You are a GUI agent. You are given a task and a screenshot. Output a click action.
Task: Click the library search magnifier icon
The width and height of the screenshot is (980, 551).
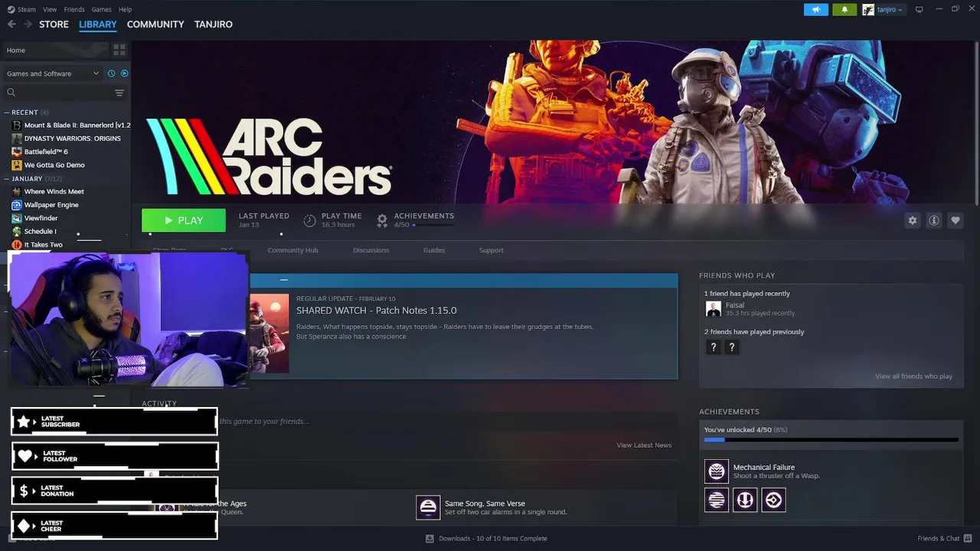coord(11,93)
